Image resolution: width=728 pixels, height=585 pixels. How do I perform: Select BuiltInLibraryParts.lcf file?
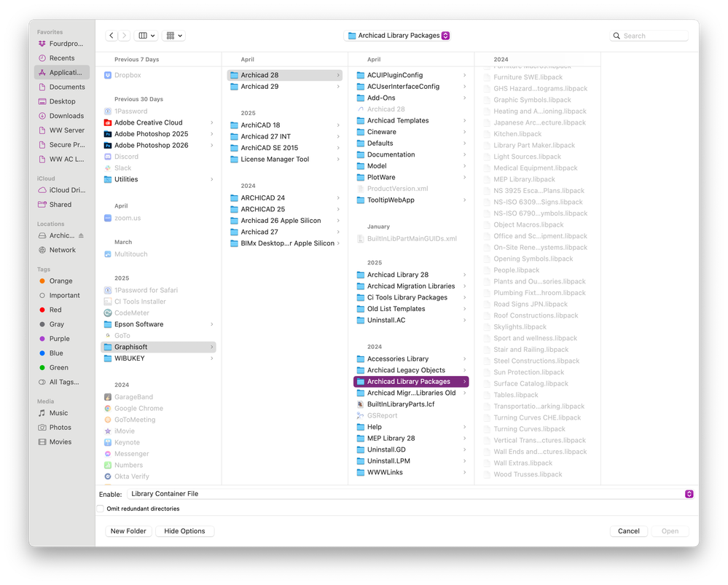[x=411, y=404]
